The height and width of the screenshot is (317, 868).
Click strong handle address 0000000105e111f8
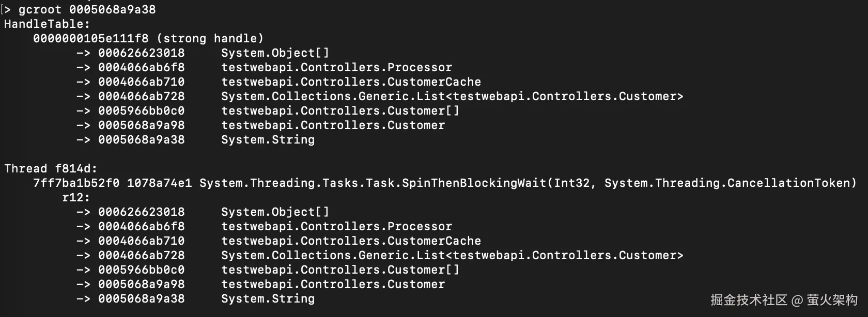point(90,38)
